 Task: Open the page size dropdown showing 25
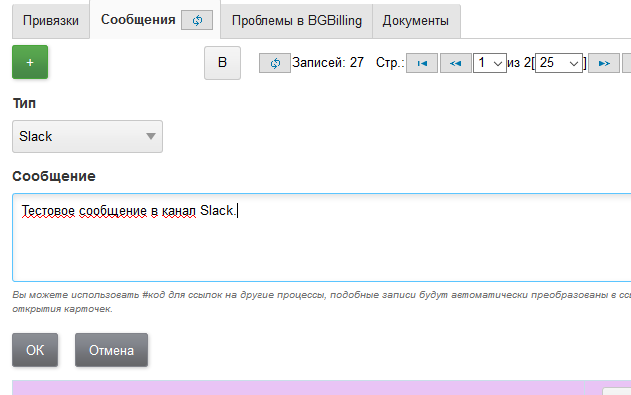559,63
